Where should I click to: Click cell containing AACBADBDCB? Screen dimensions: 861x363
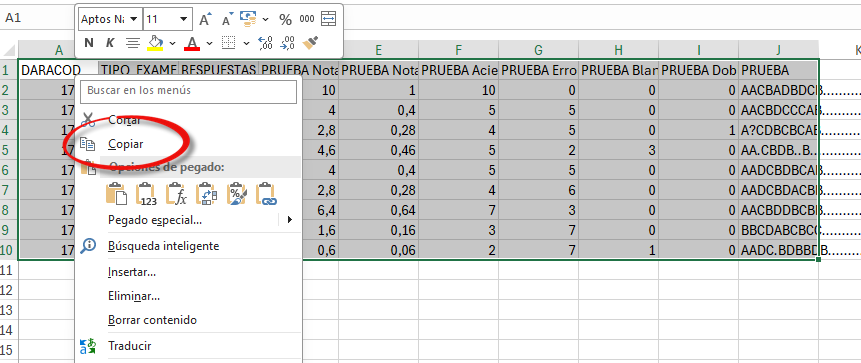779,90
